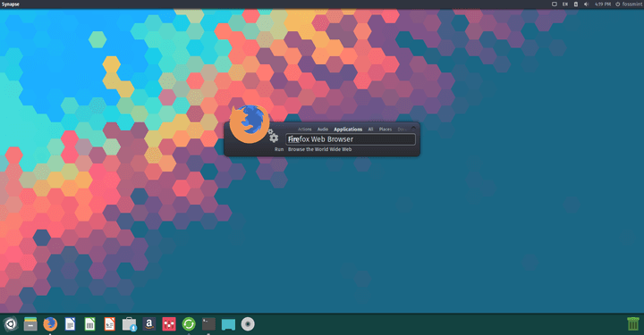Switch to the Places category in Synapse
Viewport: 644px width, 335px height.
pyautogui.click(x=386, y=130)
